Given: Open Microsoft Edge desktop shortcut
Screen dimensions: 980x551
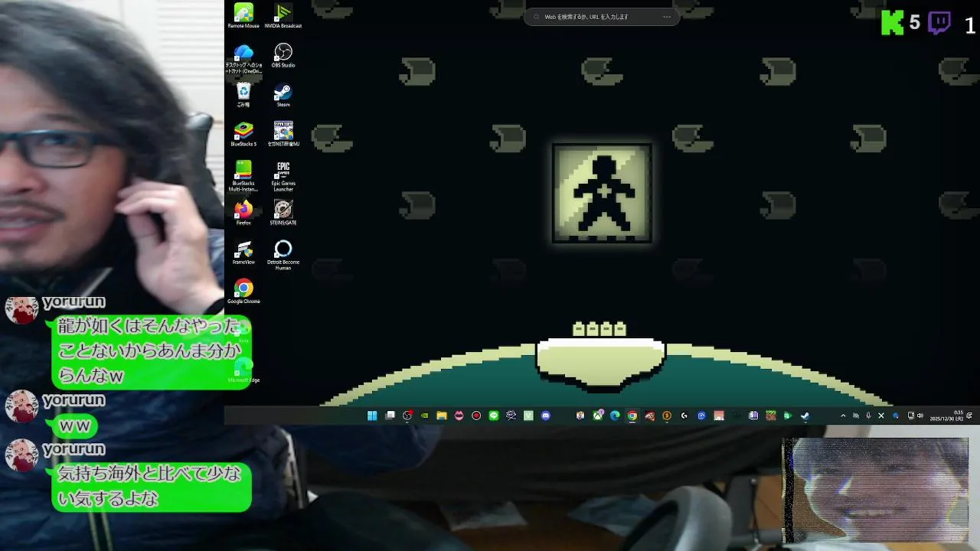Looking at the screenshot, I should [243, 371].
